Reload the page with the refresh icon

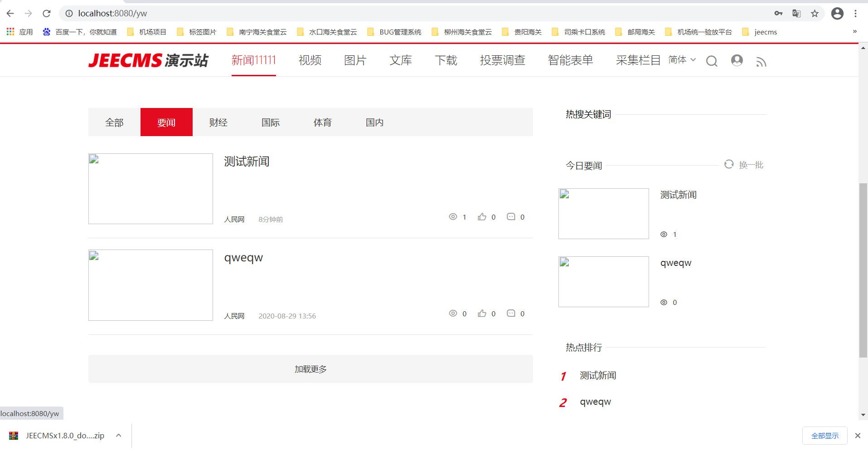click(47, 14)
